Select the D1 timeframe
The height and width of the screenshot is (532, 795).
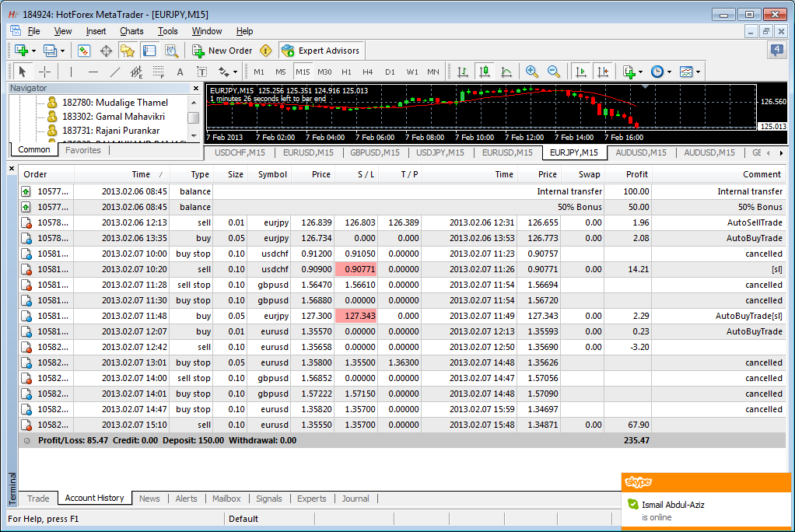click(390, 72)
